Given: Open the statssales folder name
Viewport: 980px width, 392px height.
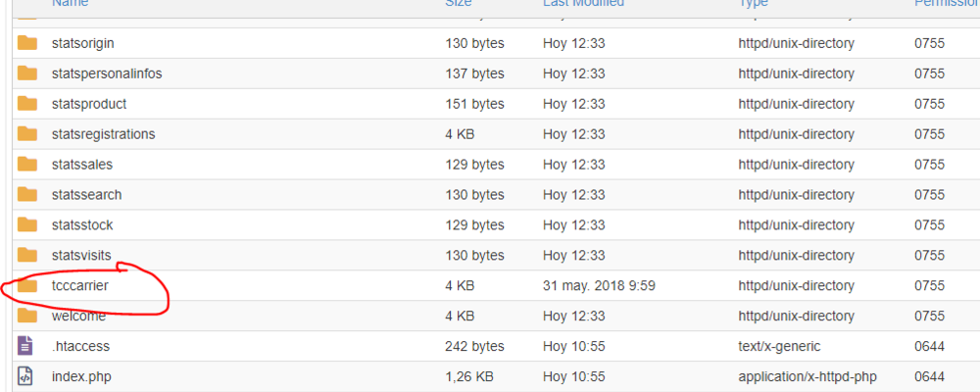Looking at the screenshot, I should [84, 165].
